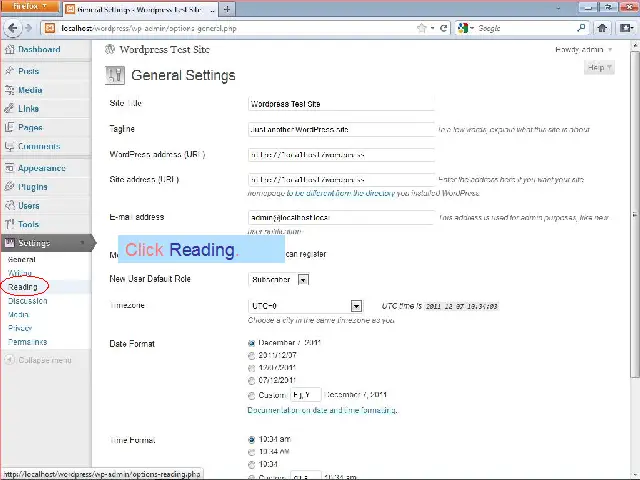Click the Dashboard menu link
Screen dimensions: 640x480
39,49
